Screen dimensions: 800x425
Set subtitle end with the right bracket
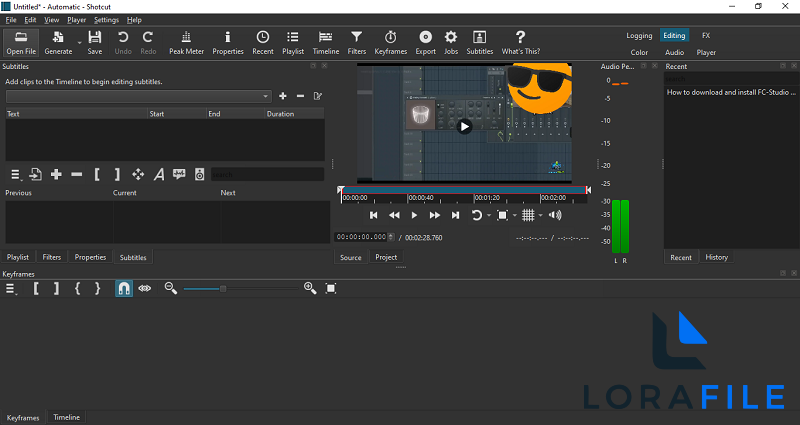(x=117, y=174)
